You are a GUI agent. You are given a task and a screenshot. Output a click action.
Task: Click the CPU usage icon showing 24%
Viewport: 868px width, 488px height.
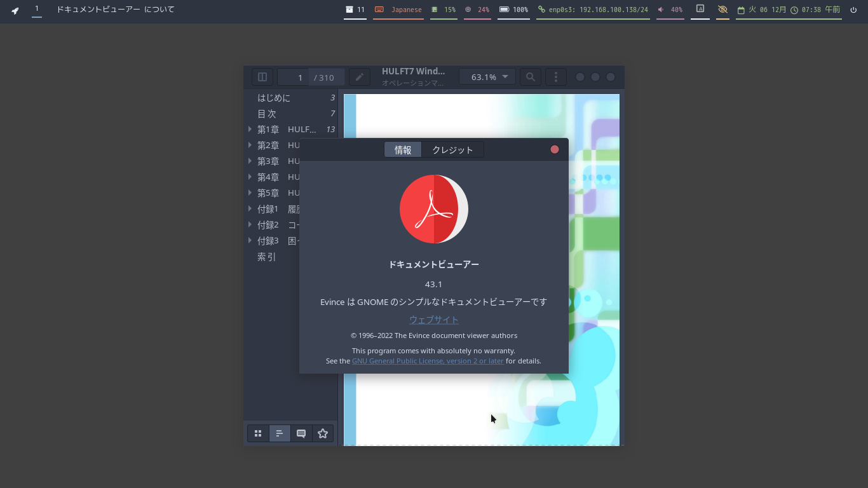[468, 10]
